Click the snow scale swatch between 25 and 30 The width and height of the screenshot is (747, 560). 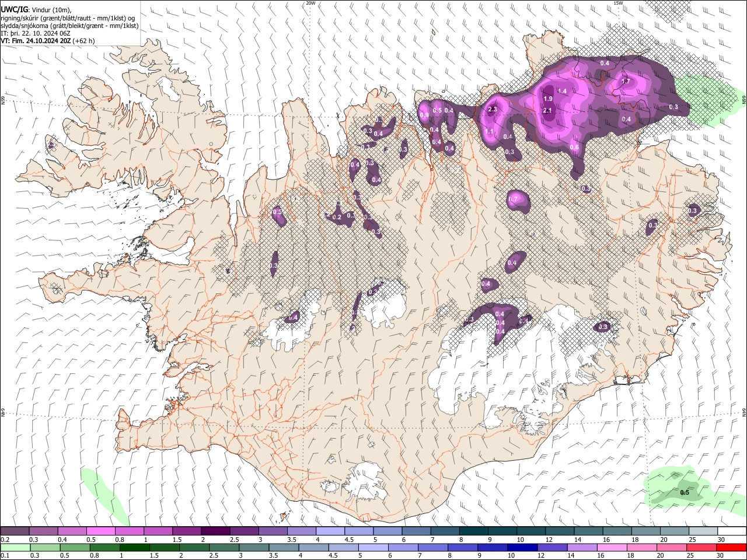703,531
